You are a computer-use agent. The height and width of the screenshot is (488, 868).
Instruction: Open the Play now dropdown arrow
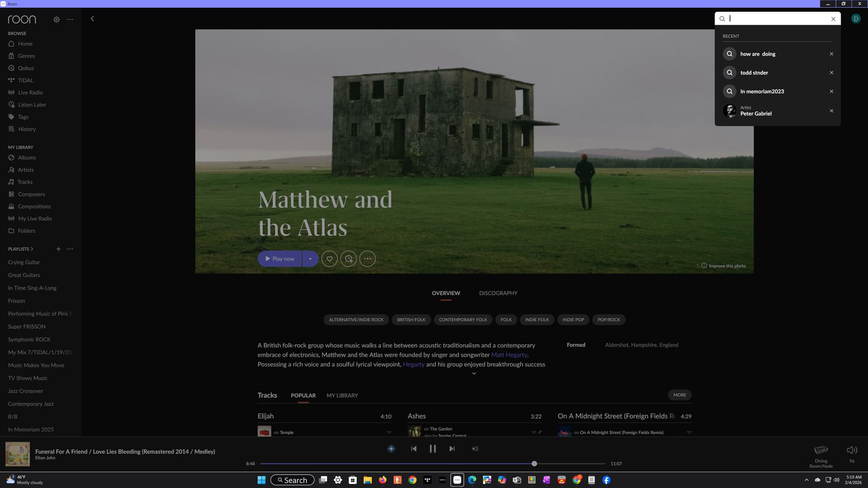point(310,259)
